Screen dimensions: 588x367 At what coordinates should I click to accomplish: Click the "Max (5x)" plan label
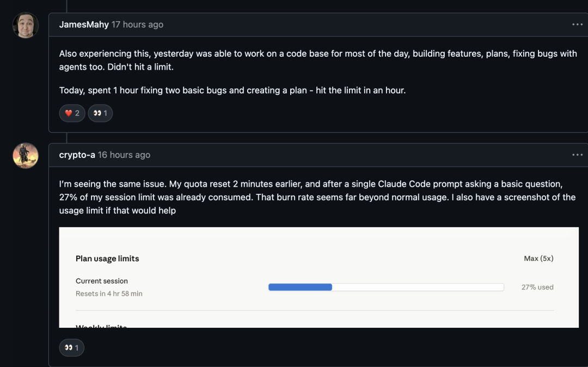click(538, 259)
